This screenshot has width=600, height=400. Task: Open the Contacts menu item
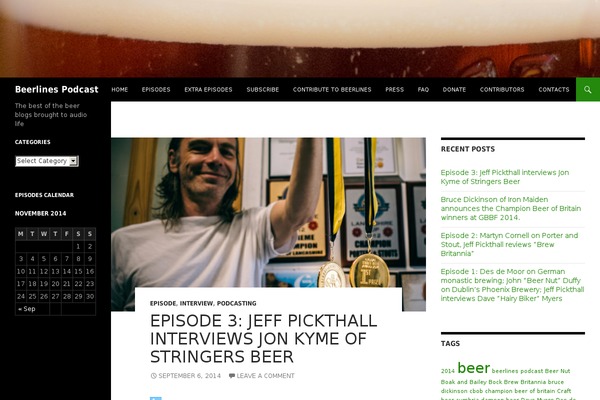(554, 90)
